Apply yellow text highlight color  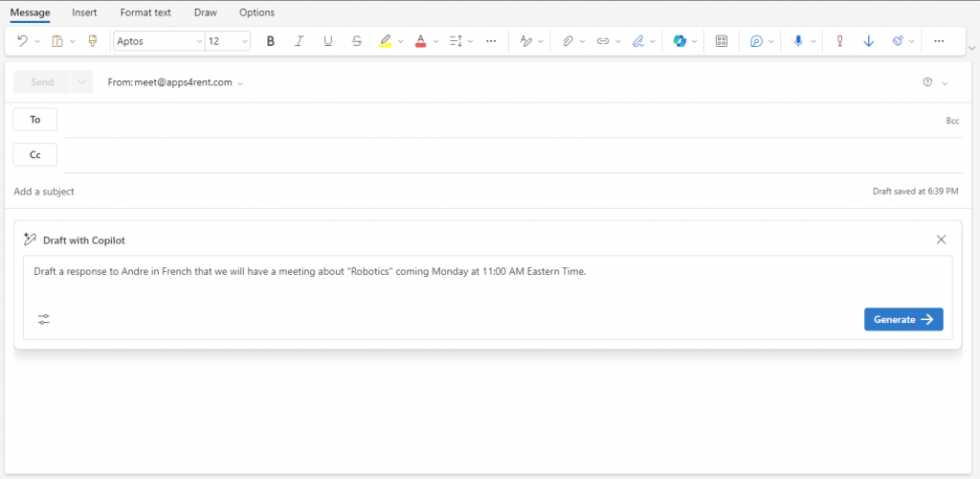pos(386,41)
